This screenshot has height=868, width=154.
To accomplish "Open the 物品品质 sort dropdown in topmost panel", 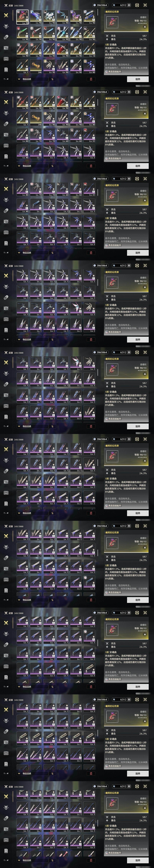I will point(32,79).
